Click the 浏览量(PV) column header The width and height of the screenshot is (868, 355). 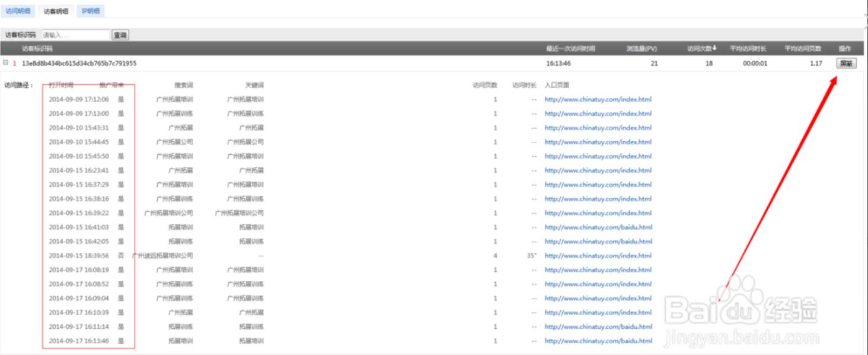pos(642,48)
